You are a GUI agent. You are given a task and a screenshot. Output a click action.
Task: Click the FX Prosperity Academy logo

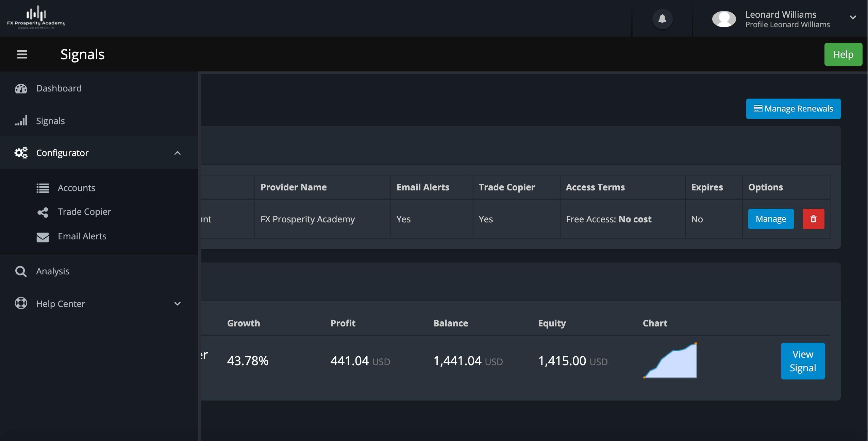pos(36,18)
